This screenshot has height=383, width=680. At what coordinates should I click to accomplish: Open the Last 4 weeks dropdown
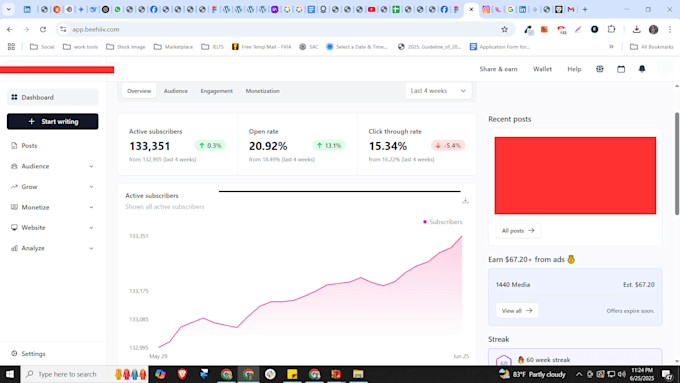[x=438, y=91]
